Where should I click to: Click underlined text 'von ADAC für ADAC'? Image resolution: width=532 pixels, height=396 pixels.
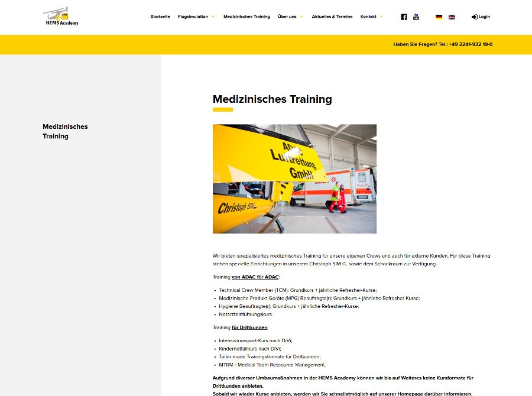tap(255, 277)
